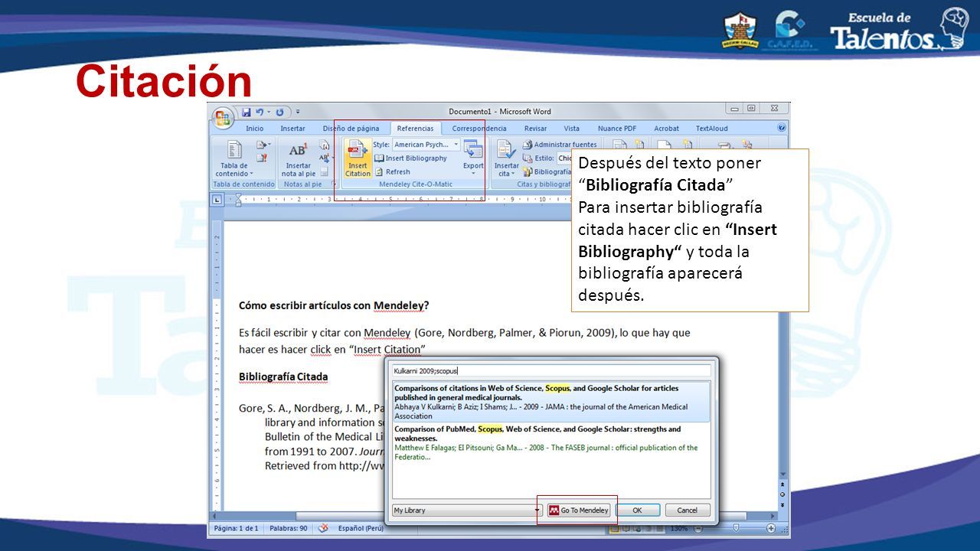Open the Nuance PDF tab

616,129
